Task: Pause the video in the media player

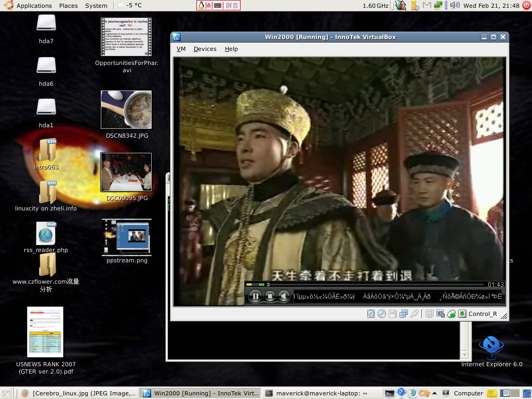Action: pyautogui.click(x=255, y=296)
